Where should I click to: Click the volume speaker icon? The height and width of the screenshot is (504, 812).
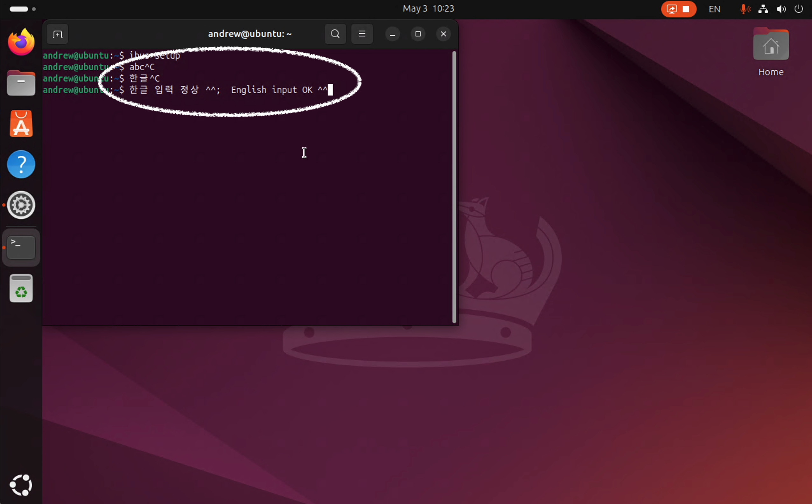point(781,9)
